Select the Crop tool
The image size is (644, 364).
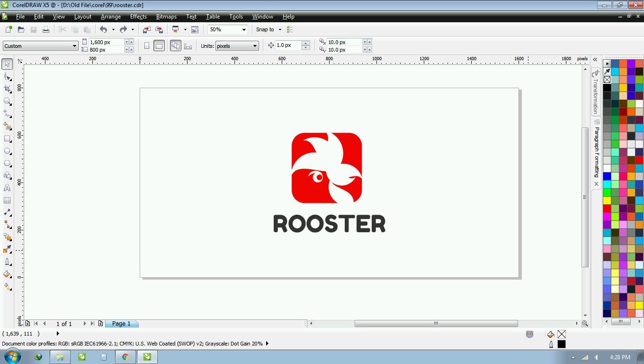(7, 89)
